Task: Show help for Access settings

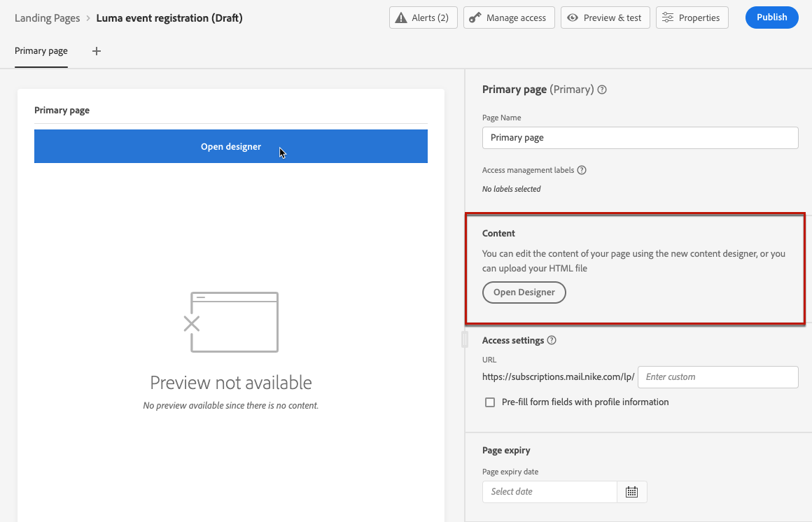Action: (x=552, y=341)
